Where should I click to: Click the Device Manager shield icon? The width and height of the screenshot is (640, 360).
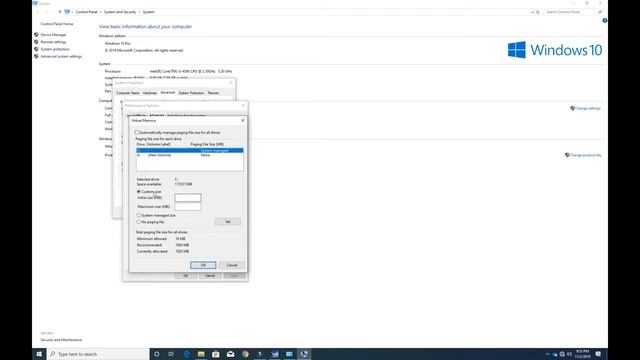click(x=36, y=35)
